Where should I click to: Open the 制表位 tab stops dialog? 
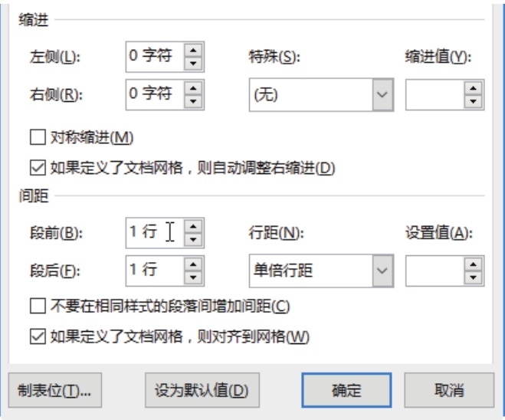pos(55,390)
